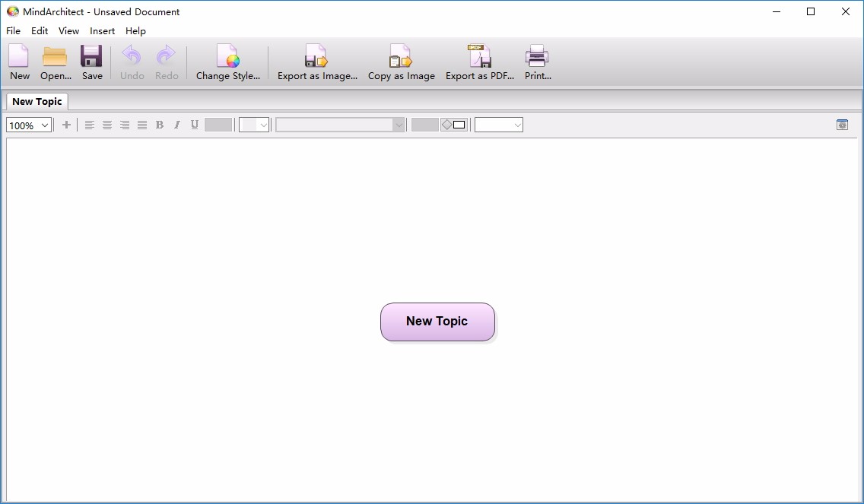Maximize the MindArchitect window
The height and width of the screenshot is (504, 864).
[x=811, y=11]
